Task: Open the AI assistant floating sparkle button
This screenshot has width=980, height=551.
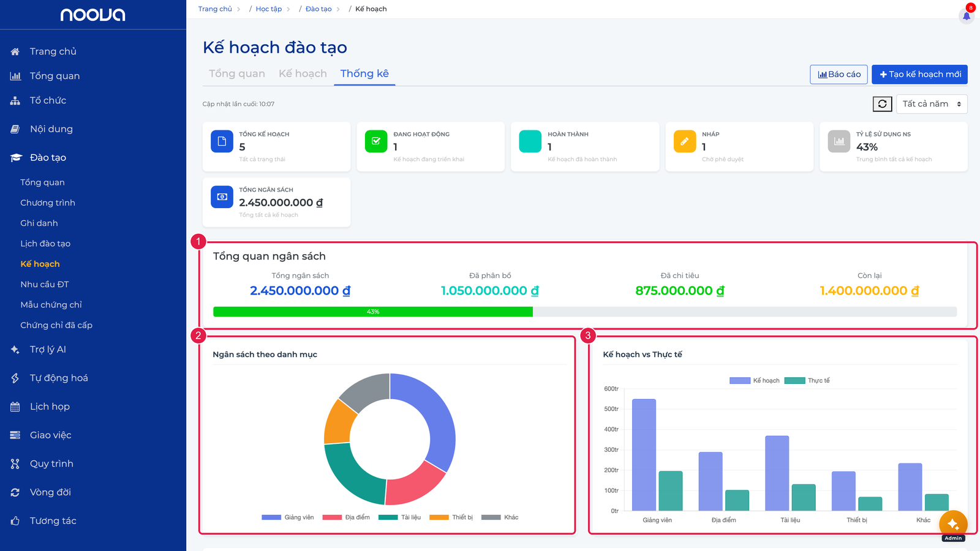Action: pos(953,524)
